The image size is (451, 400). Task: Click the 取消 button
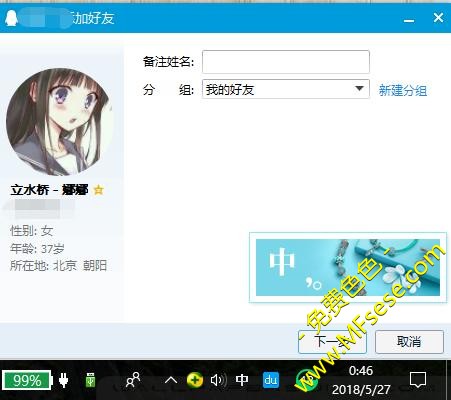(409, 342)
